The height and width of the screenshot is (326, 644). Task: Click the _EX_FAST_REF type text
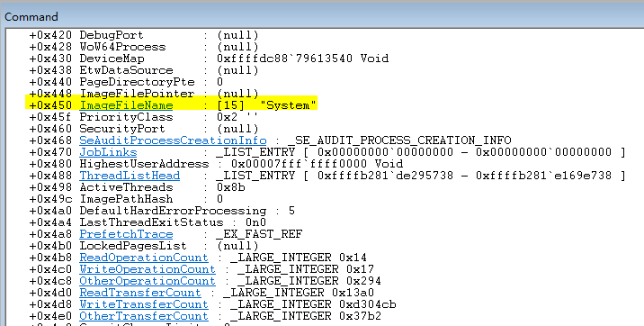[x=259, y=234]
